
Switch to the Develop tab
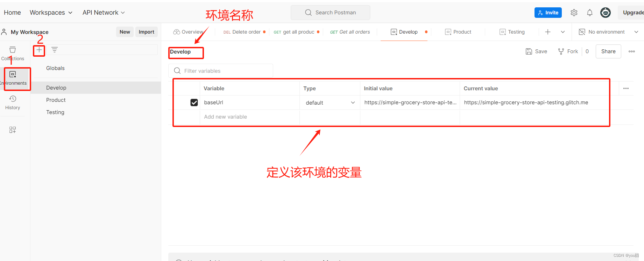pos(404,32)
